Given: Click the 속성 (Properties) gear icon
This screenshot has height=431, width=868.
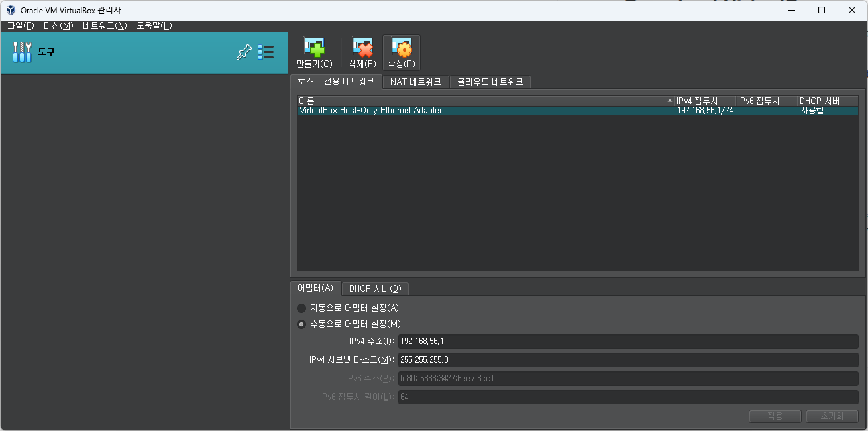Looking at the screenshot, I should 401,52.
